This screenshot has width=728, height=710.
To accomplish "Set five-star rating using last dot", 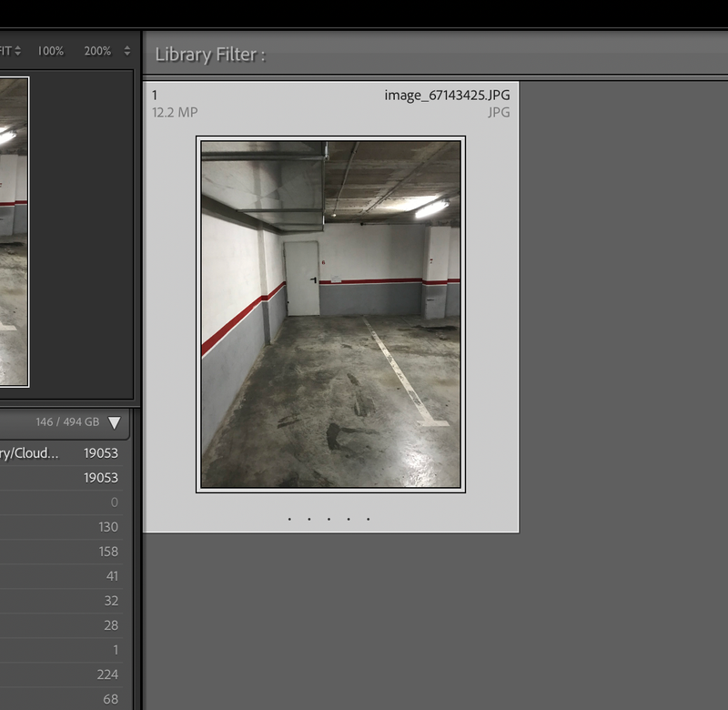I will [x=369, y=520].
